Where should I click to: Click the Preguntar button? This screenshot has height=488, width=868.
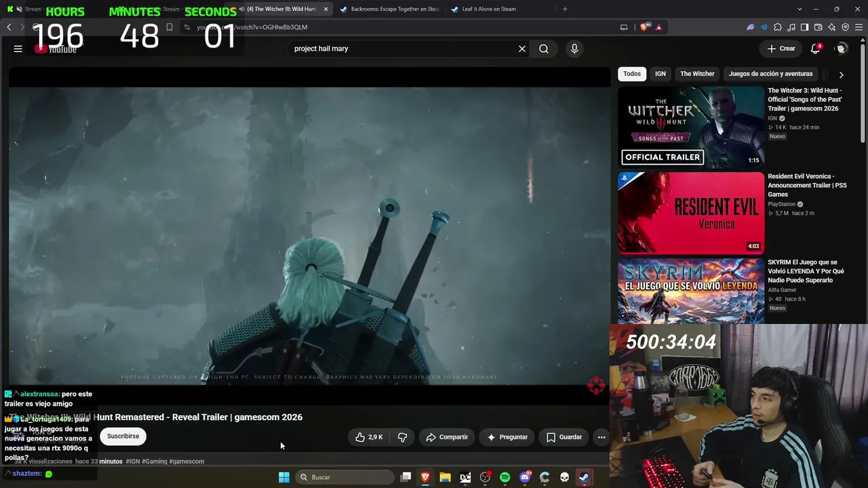507,437
